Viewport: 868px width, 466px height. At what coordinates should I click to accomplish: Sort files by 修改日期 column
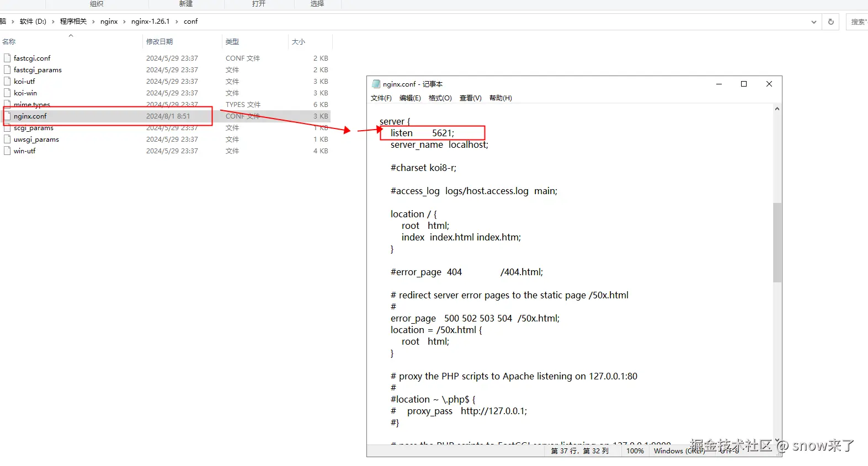click(182, 41)
